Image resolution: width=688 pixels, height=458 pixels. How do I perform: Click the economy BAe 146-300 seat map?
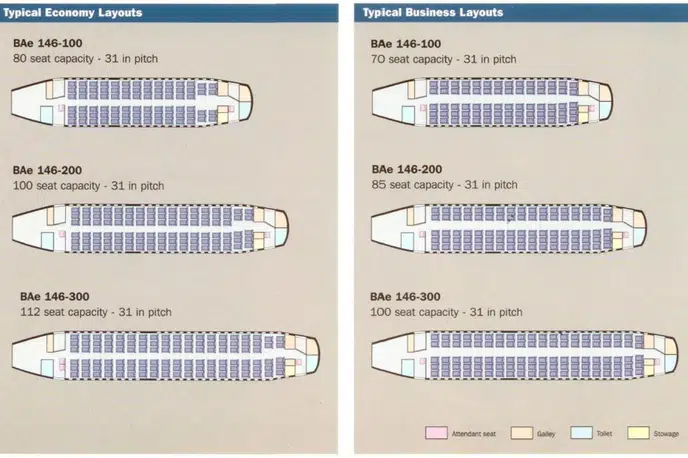coord(165,355)
